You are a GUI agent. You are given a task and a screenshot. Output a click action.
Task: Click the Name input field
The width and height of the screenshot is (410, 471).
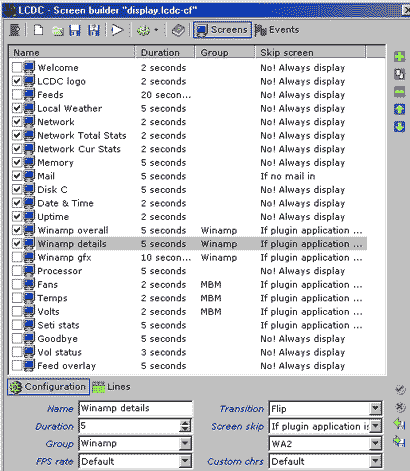[x=136, y=408]
